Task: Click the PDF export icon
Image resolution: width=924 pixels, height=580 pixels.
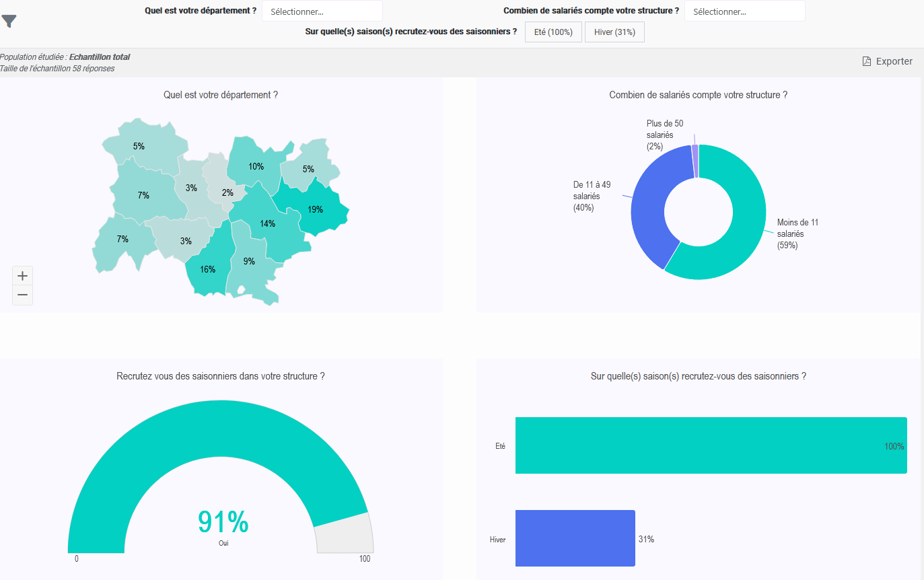Action: coord(867,61)
